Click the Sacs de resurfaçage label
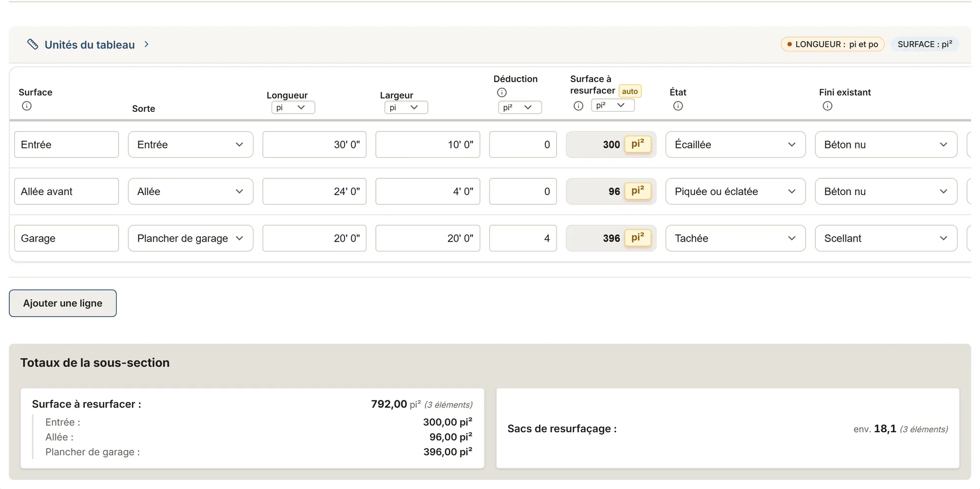 pos(562,429)
